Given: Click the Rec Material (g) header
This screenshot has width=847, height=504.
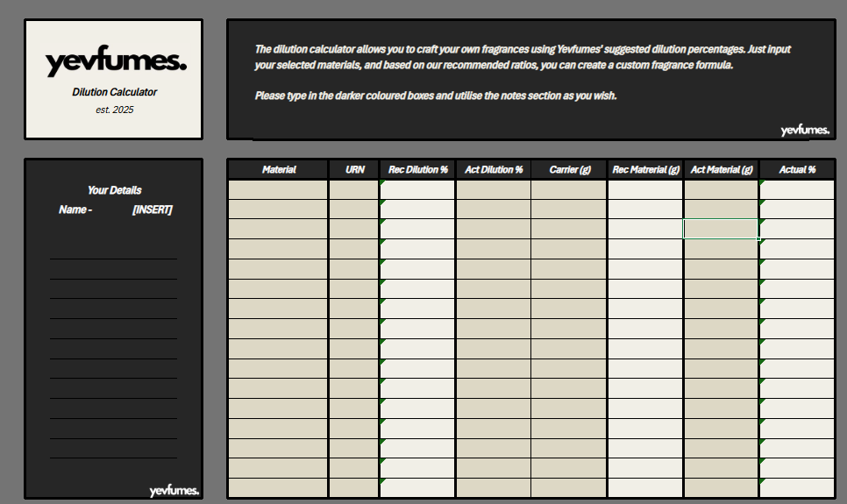Looking at the screenshot, I should [x=644, y=169].
